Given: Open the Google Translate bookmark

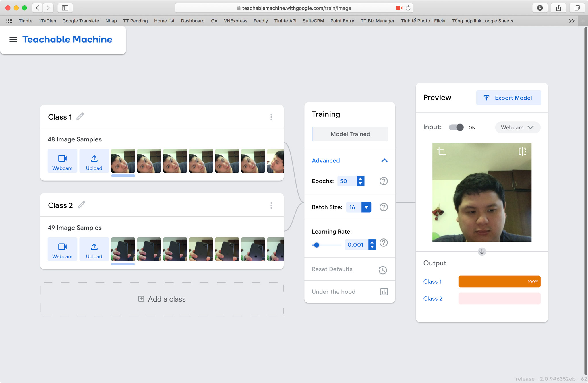Looking at the screenshot, I should tap(81, 21).
